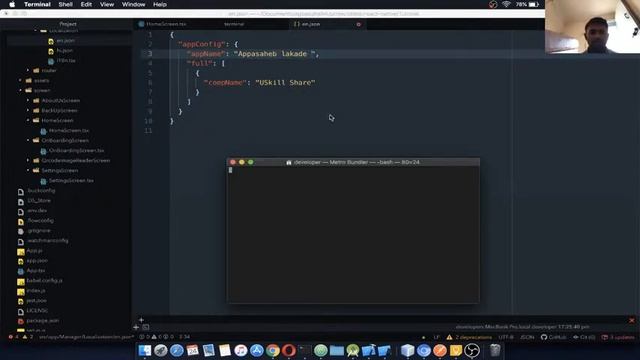Click the UTF-8 encoding selector
Screen dimensions: 640x360
click(x=506, y=337)
